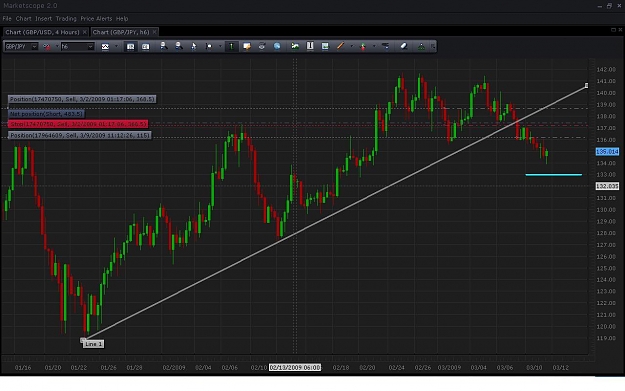Click the chart type icon
The image size is (625, 391).
[105, 47]
